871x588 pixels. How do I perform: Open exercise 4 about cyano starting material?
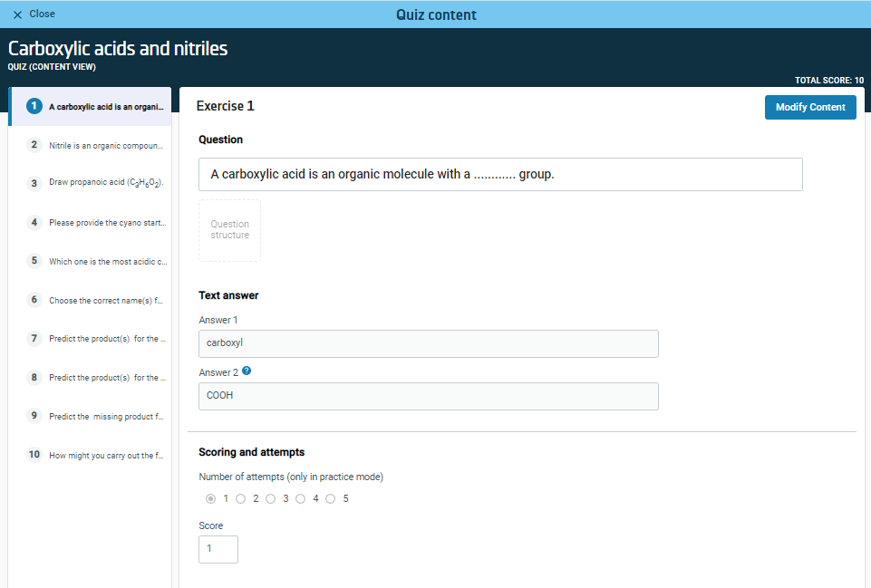pyautogui.click(x=91, y=223)
